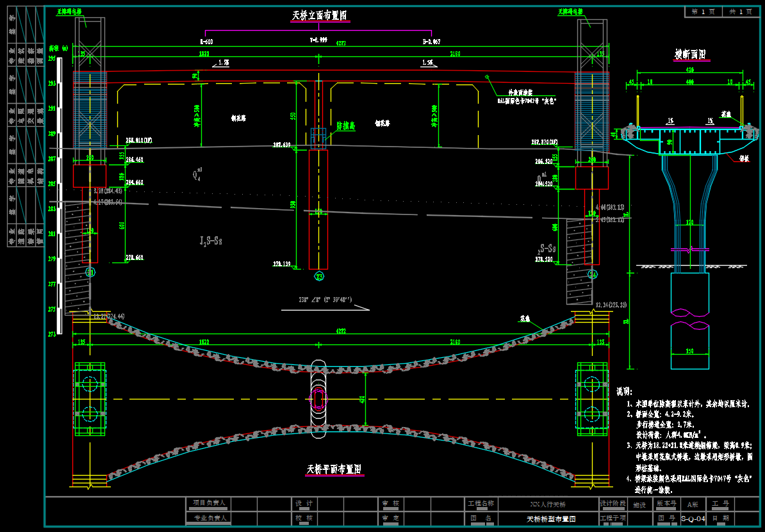Click the 横断面图 cross-section title
This screenshot has width=765, height=532.
[690, 54]
